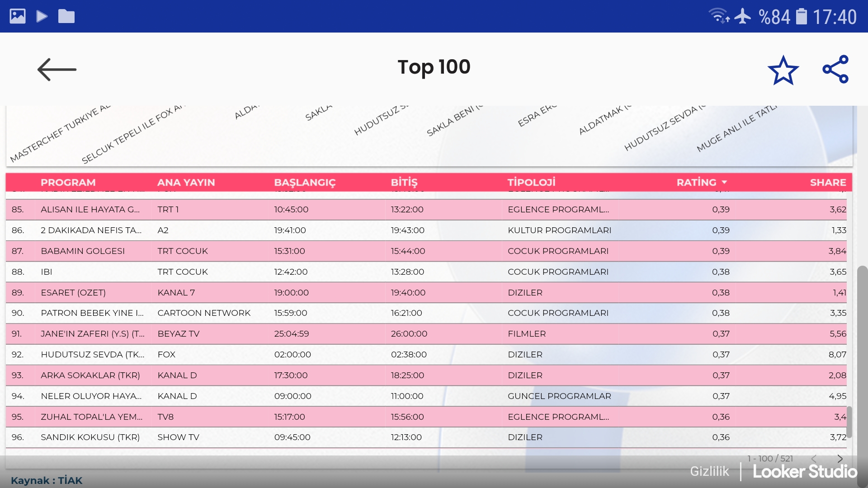Image resolution: width=868 pixels, height=488 pixels.
Task: Open the gallery image notification icon
Action: 18,17
